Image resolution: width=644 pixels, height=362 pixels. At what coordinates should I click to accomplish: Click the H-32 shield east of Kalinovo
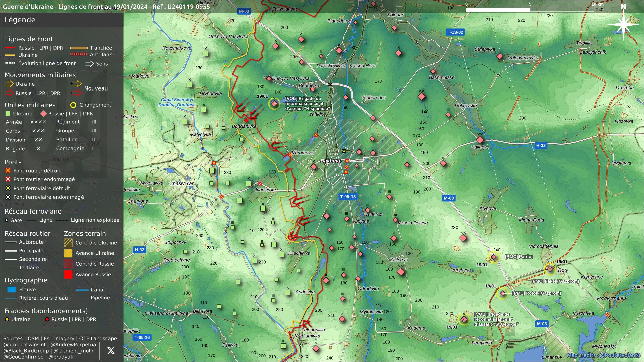pyautogui.click(x=541, y=145)
